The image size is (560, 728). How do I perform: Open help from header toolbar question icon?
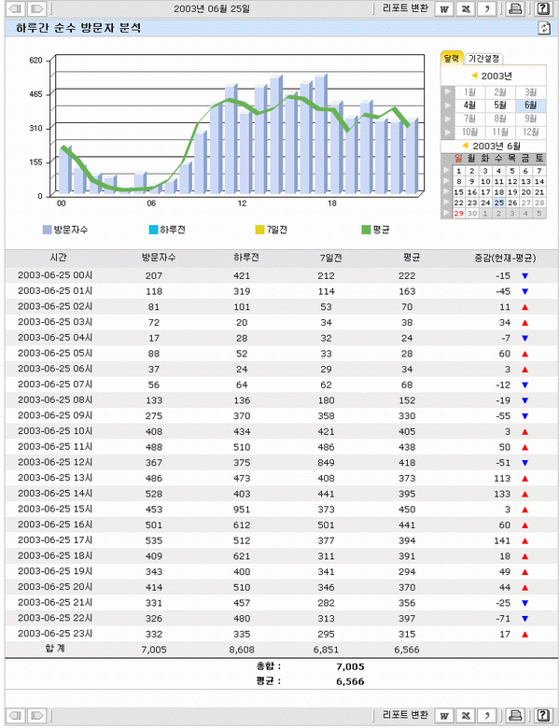pyautogui.click(x=542, y=8)
